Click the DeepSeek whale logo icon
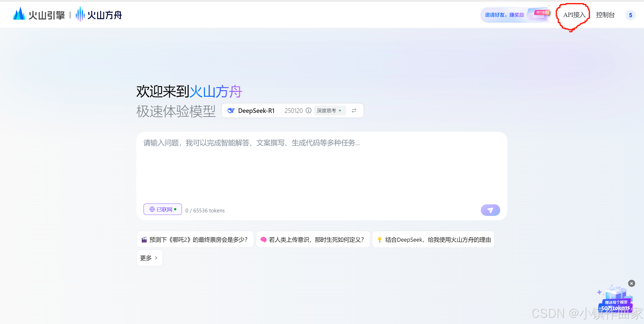This screenshot has width=644, height=324. [231, 111]
